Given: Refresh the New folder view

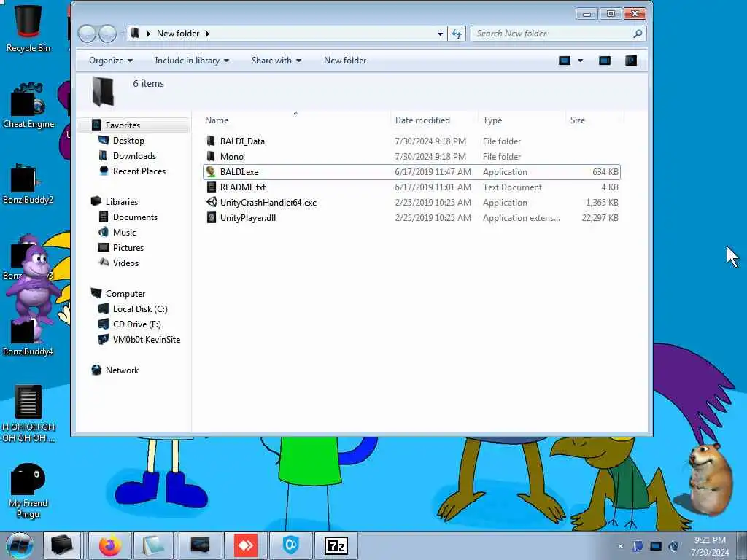Looking at the screenshot, I should pyautogui.click(x=457, y=34).
